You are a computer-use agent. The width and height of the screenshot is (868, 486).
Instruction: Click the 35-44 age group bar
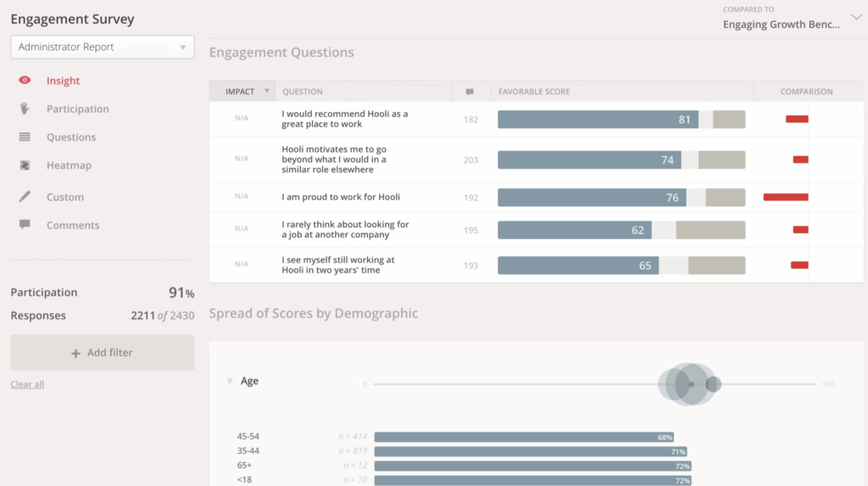[x=530, y=452]
